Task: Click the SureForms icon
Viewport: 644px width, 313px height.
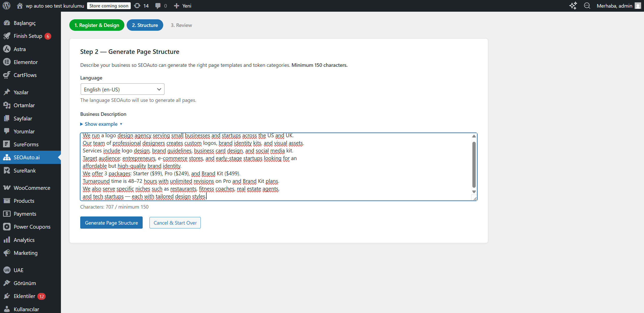Action: [7, 144]
